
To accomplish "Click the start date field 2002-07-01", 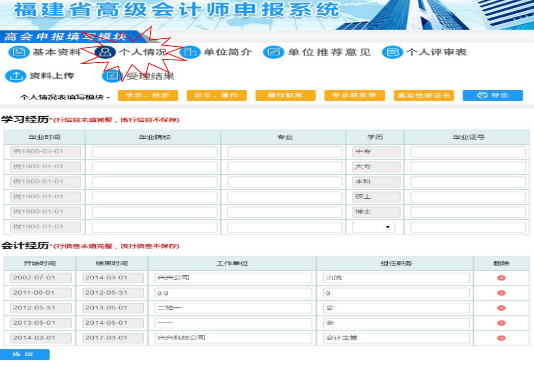I will pos(41,278).
